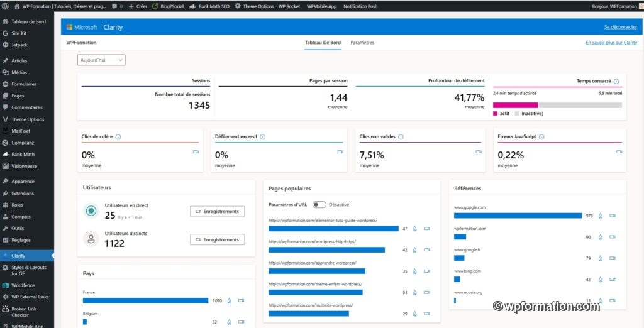The image size is (644, 328).
Task: Open MailPoet menu
Action: pos(26,131)
